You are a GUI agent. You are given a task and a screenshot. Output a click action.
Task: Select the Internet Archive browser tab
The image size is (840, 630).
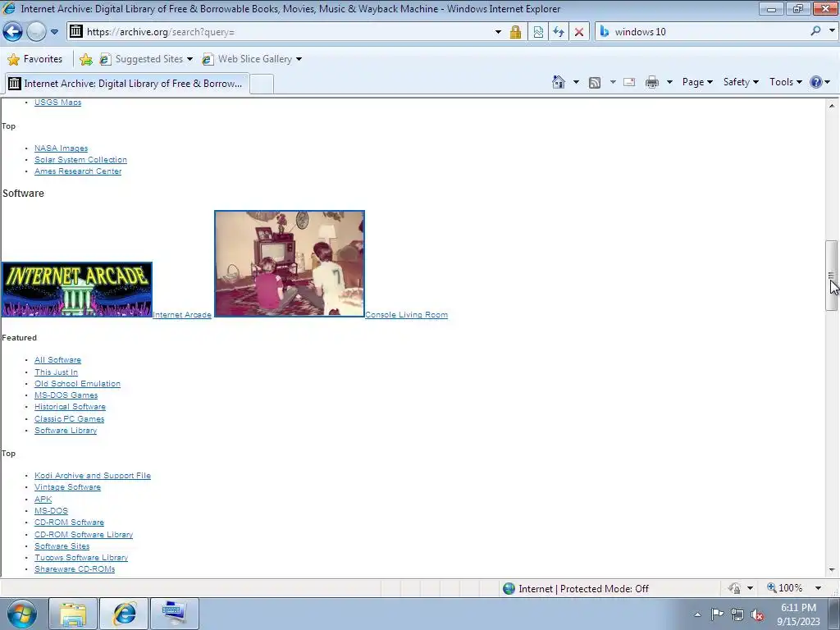(126, 84)
